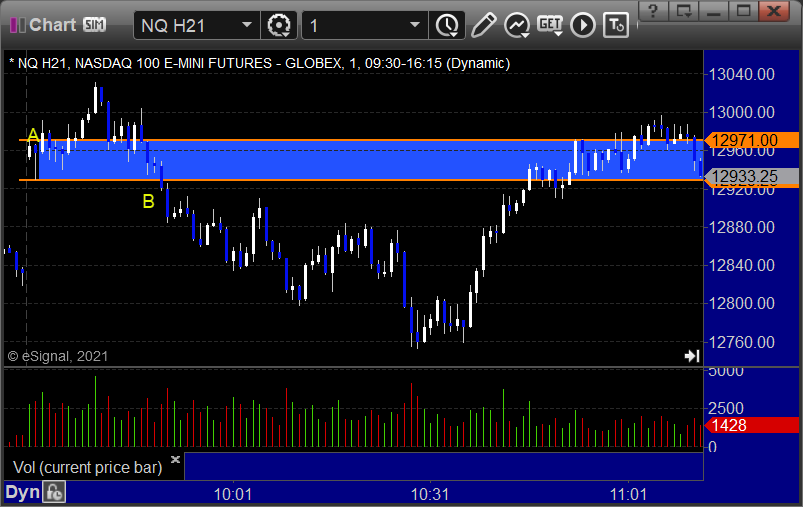Click the chart window color-bars icon

coord(18,25)
